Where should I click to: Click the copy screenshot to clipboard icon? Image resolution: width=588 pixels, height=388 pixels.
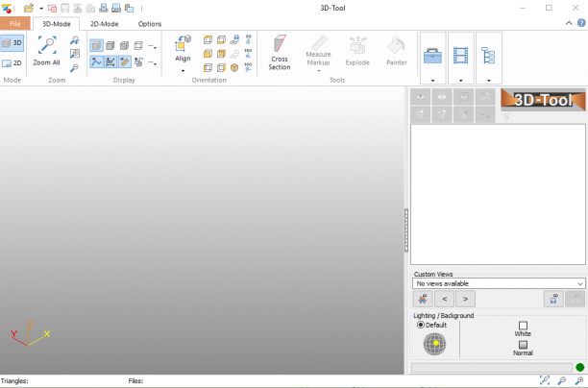tap(130, 8)
